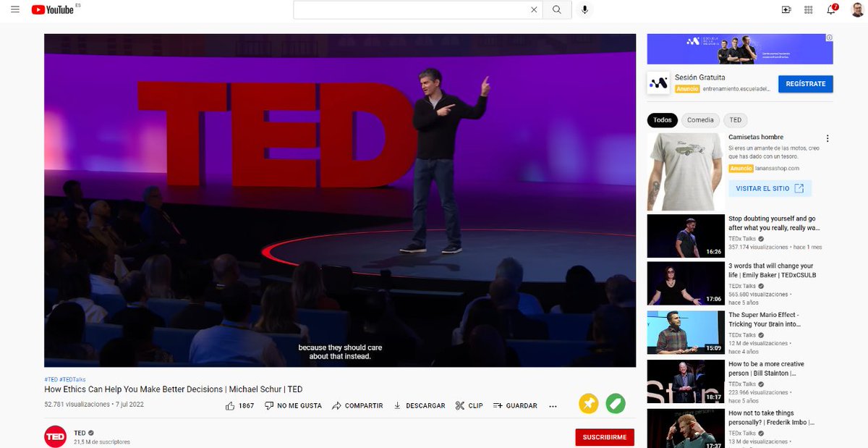Like the video with thumbs up 1867

pyautogui.click(x=239, y=406)
